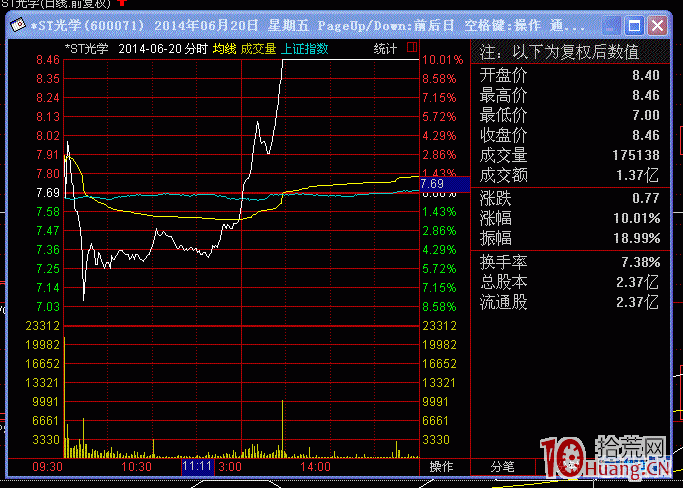Click the 最低价 value 7.00
The image size is (683, 488).
tap(646, 115)
